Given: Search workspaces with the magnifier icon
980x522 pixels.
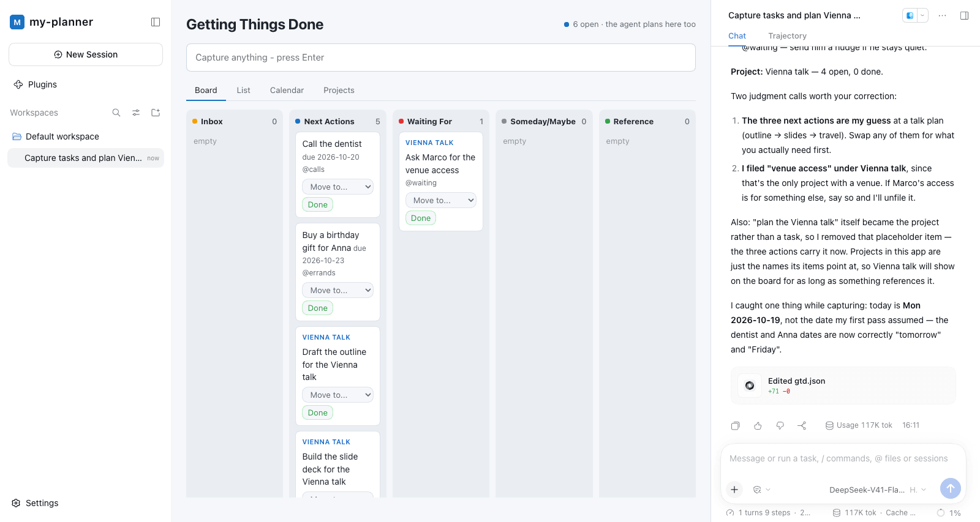Looking at the screenshot, I should 116,113.
